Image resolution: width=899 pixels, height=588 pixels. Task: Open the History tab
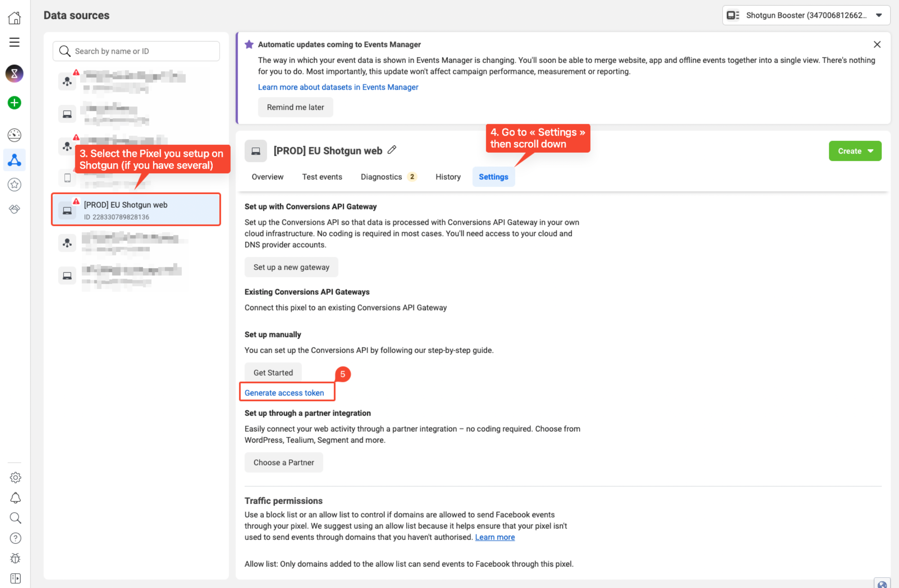(x=448, y=177)
